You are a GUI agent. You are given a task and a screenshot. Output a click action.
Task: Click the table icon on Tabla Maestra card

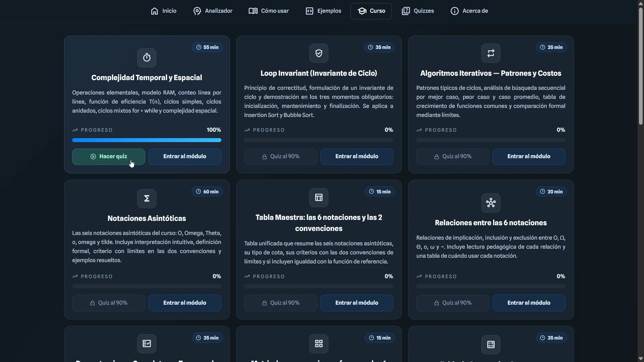[319, 197]
